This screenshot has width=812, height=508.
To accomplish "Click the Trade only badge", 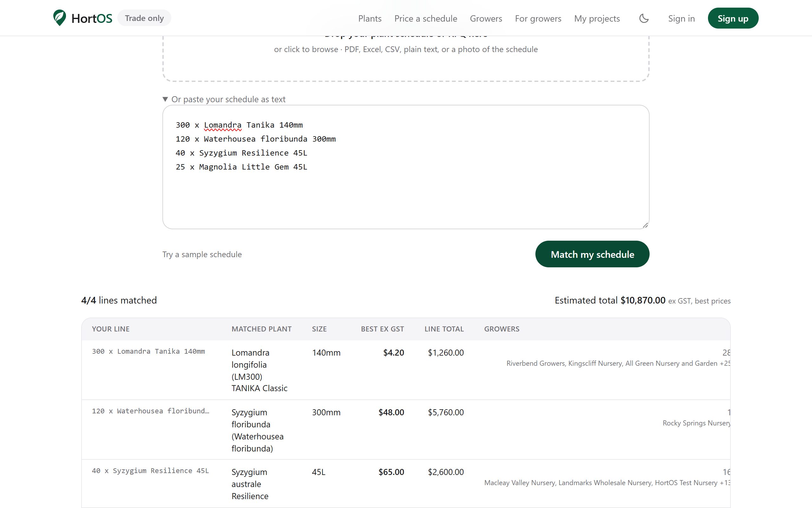I will [144, 18].
